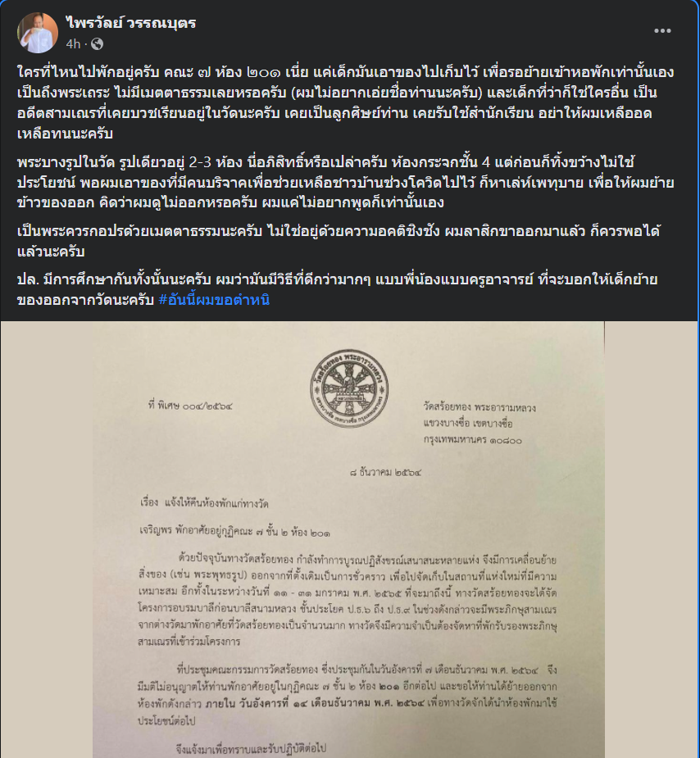Viewport: 700px width, 758px height.
Task: Click the letter date ๘ ธันวาคม ๒๕๖๔
Action: click(x=385, y=472)
